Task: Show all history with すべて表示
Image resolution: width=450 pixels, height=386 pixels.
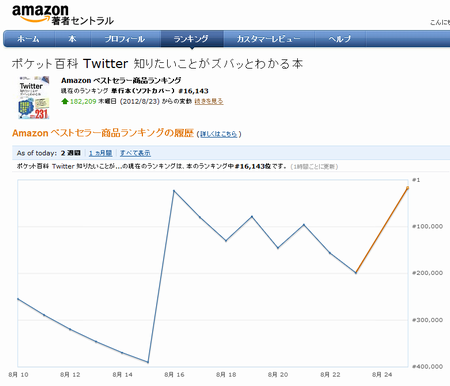Action: (x=135, y=153)
